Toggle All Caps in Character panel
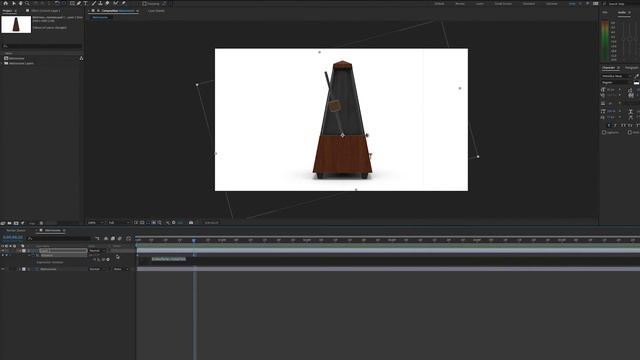 click(623, 125)
